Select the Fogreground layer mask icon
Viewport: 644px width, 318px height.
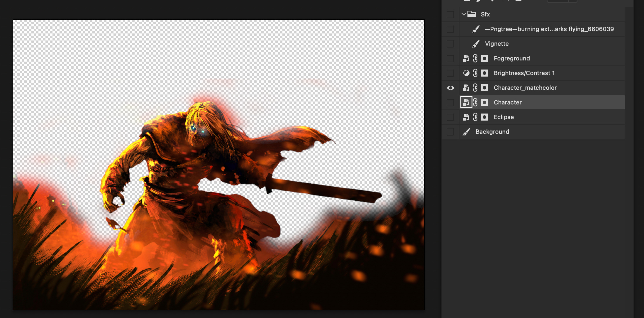tap(484, 58)
